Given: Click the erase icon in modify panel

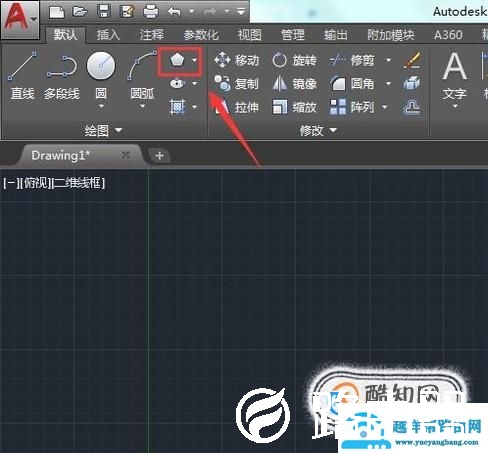Looking at the screenshot, I should point(412,60).
